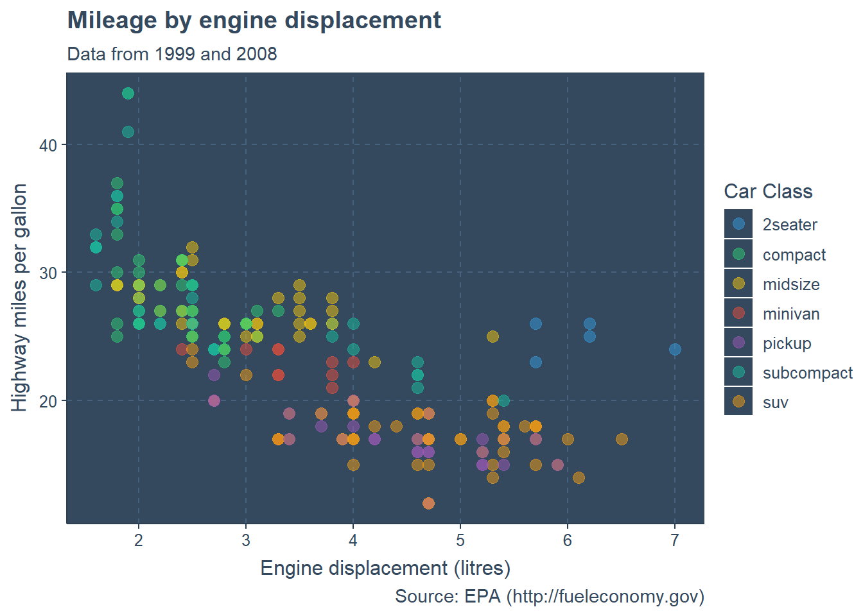This screenshot has width=863, height=616.
Task: Click the x-axis tick label '2'
Action: click(x=139, y=540)
